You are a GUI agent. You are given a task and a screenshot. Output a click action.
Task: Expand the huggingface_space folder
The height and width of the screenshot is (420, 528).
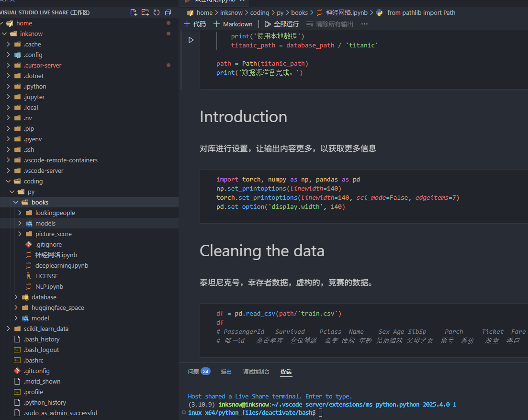[16, 307]
